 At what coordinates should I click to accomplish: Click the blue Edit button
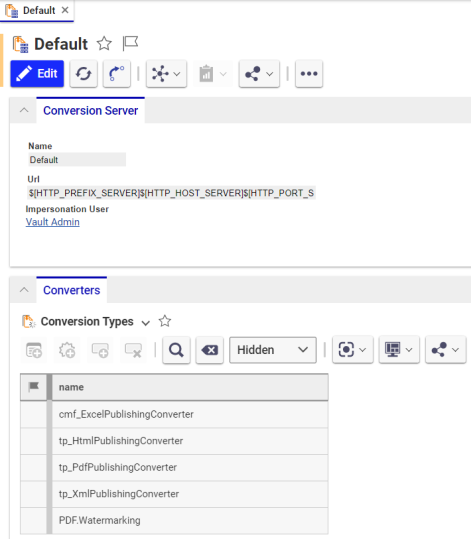pyautogui.click(x=37, y=74)
